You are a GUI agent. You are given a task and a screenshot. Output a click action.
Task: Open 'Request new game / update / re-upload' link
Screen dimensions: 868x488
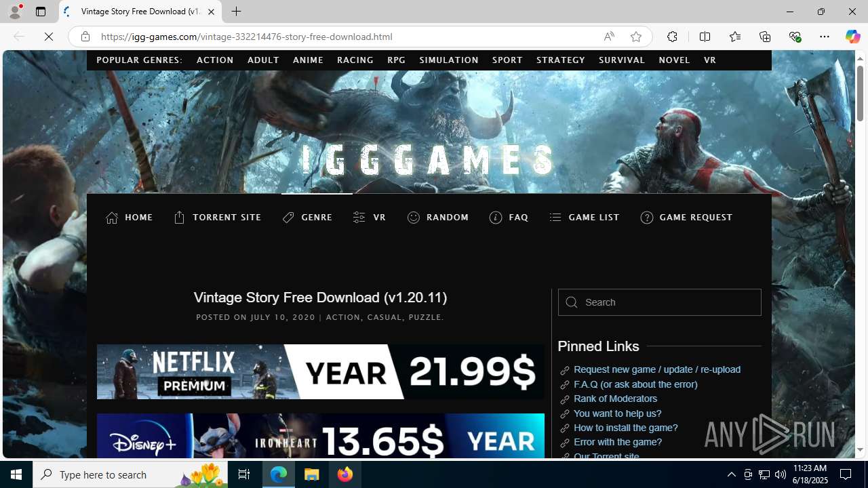coord(657,369)
